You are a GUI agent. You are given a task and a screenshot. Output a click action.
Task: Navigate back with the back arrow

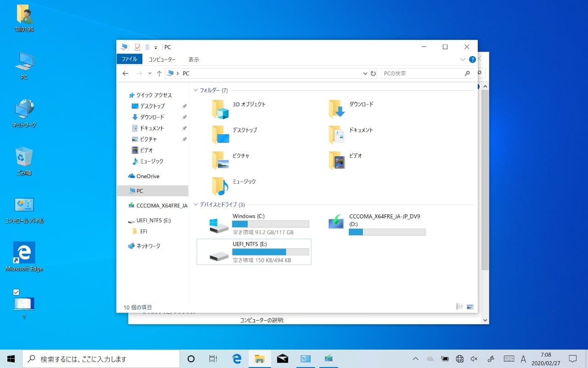pos(125,74)
